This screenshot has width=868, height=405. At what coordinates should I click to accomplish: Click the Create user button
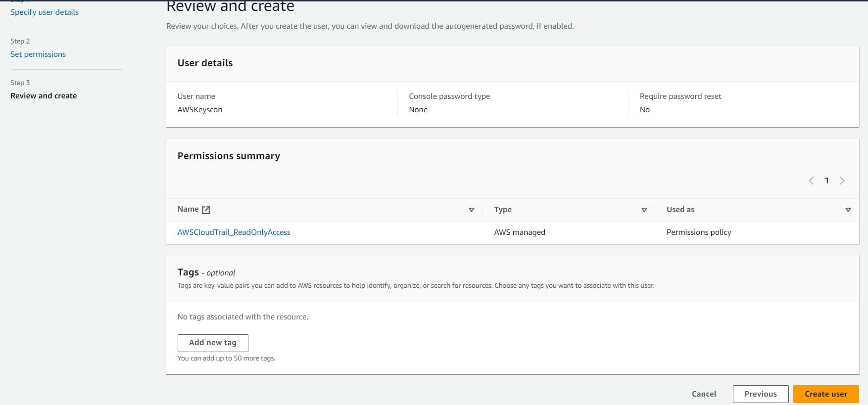point(825,394)
